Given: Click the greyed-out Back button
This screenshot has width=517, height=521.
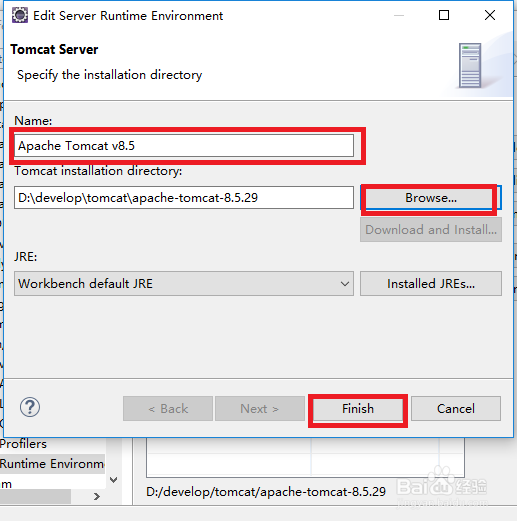Looking at the screenshot, I should pos(168,409).
